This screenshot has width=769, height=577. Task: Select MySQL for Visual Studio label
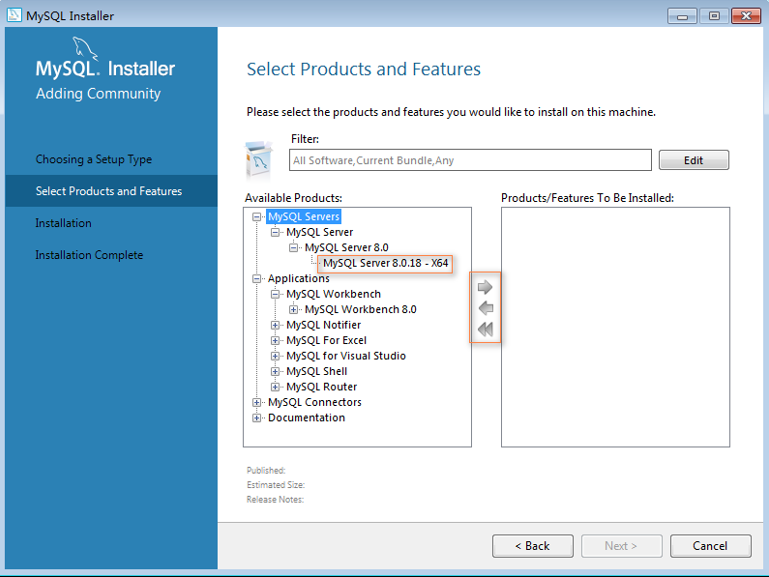tap(346, 356)
